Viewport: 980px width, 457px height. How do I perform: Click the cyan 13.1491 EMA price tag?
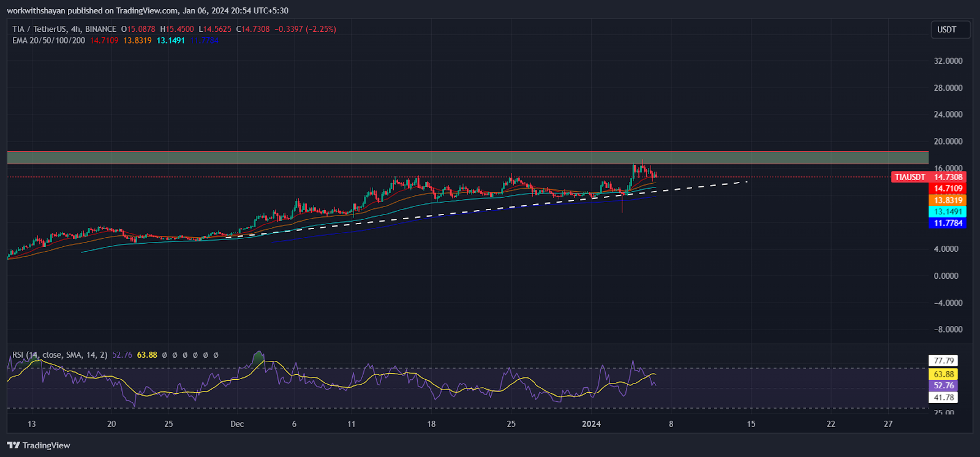coord(948,212)
